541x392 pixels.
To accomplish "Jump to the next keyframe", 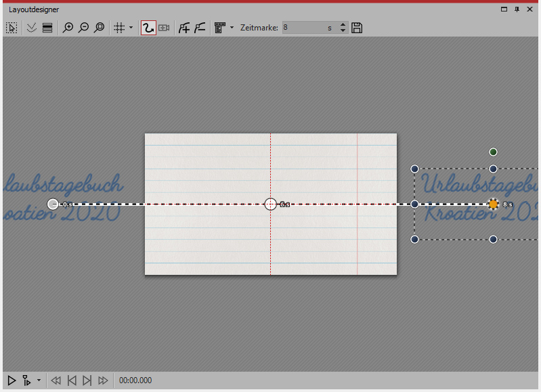I will tap(87, 380).
